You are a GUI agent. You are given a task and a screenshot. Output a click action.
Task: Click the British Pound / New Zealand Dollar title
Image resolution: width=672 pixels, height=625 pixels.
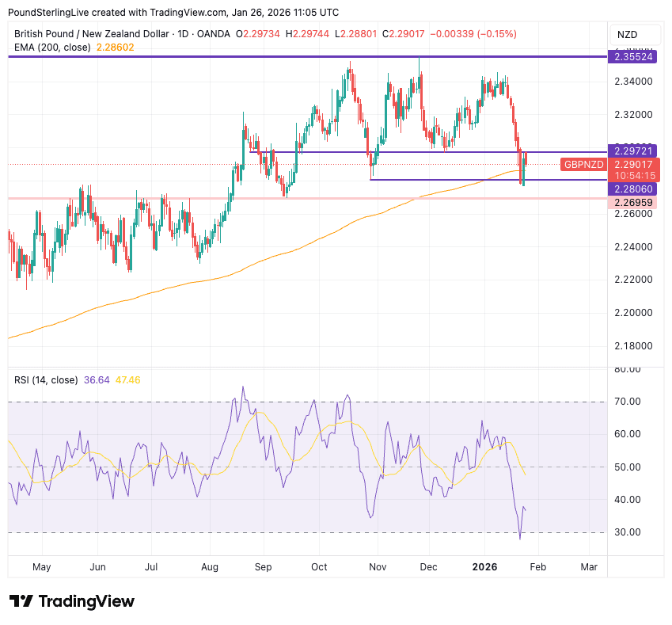(x=92, y=34)
